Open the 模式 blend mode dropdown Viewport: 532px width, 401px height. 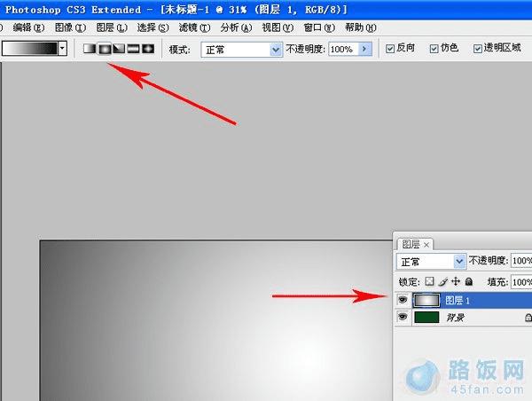click(241, 50)
